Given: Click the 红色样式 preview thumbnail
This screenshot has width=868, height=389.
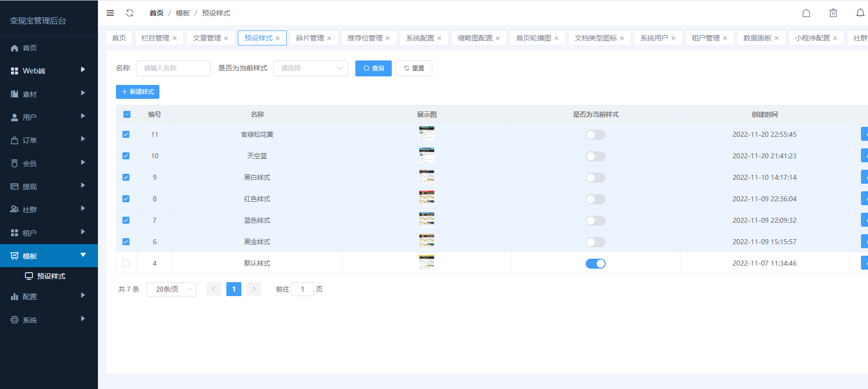Looking at the screenshot, I should [426, 198].
